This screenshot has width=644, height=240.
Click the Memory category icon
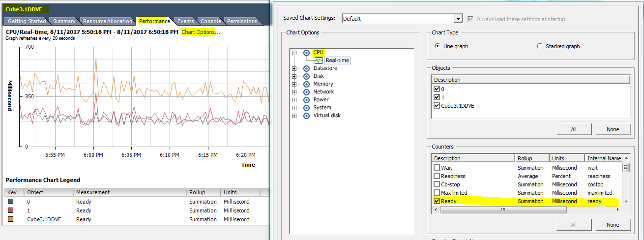point(307,84)
